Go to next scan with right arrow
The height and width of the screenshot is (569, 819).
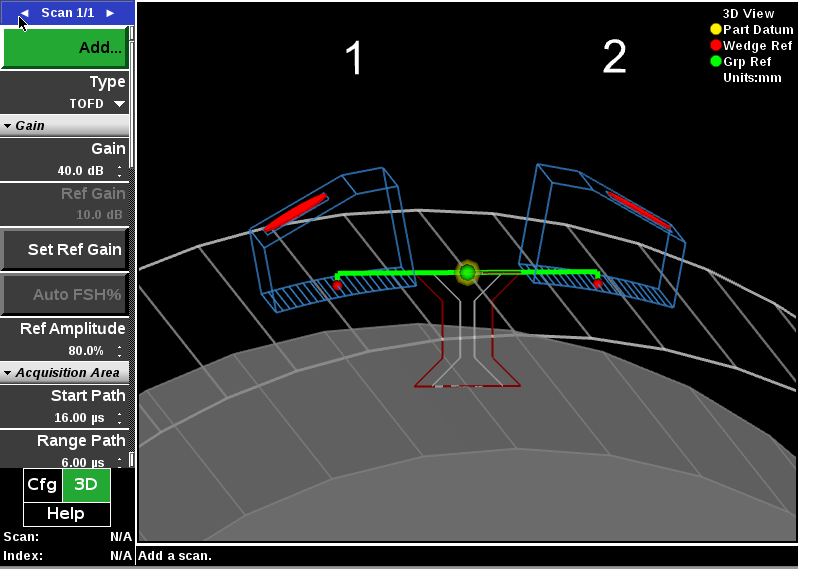coord(110,13)
